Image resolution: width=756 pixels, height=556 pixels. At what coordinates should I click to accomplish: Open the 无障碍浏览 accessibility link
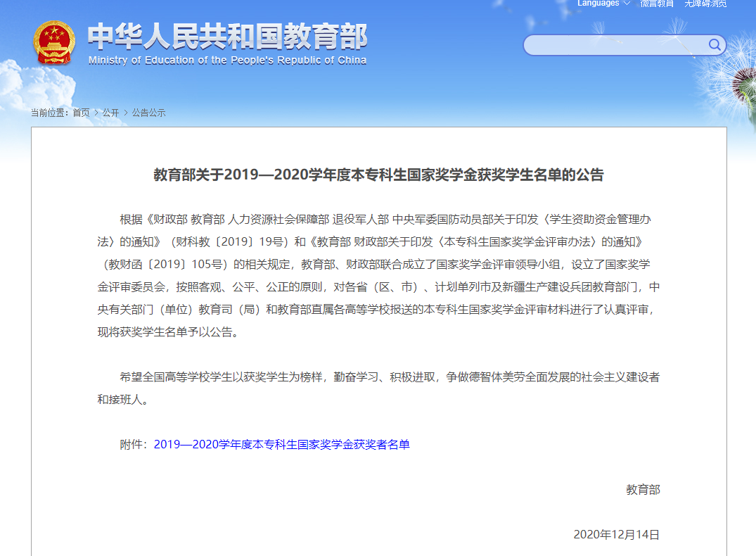coord(705,4)
